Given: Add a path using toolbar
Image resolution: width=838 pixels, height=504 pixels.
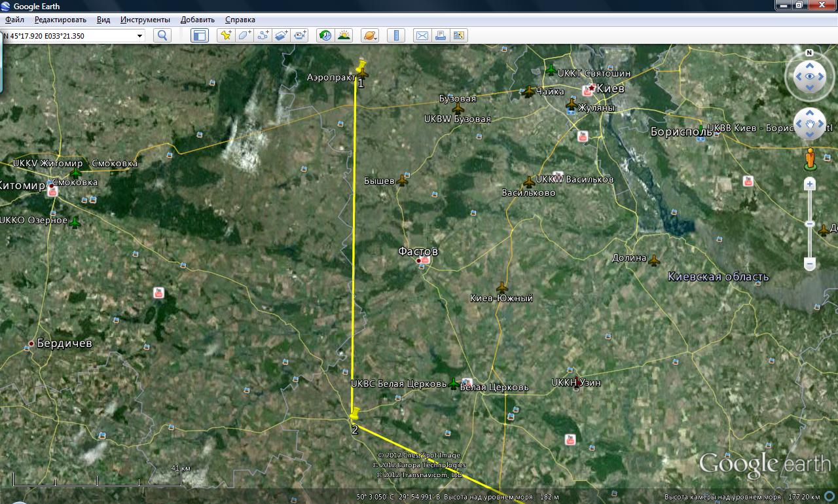Looking at the screenshot, I should pyautogui.click(x=263, y=35).
